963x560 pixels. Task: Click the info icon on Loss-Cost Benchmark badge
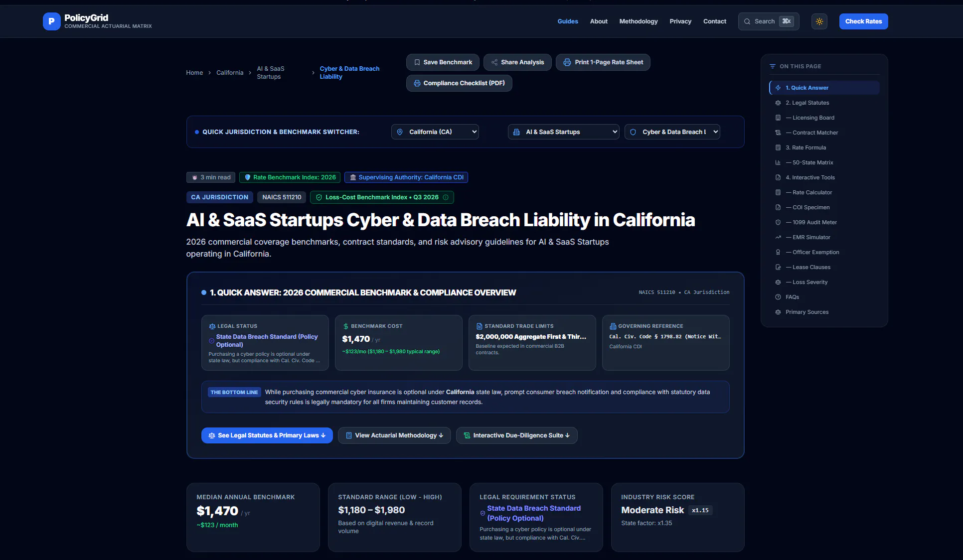click(446, 197)
